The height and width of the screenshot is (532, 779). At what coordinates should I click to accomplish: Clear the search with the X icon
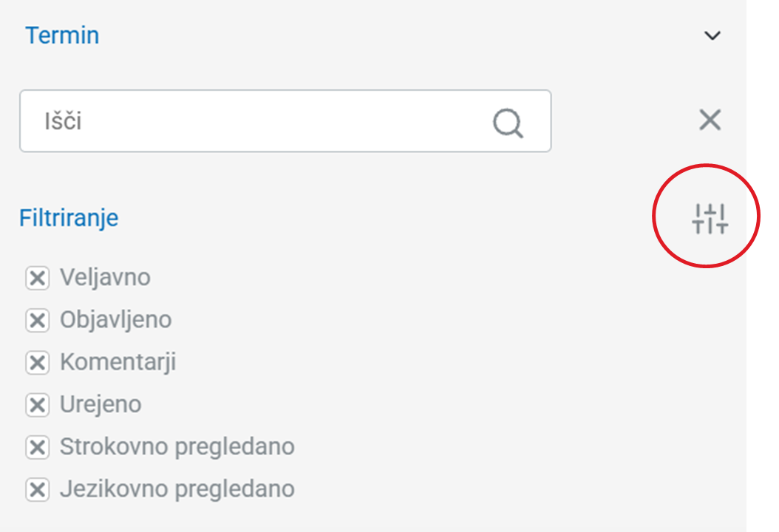710,120
